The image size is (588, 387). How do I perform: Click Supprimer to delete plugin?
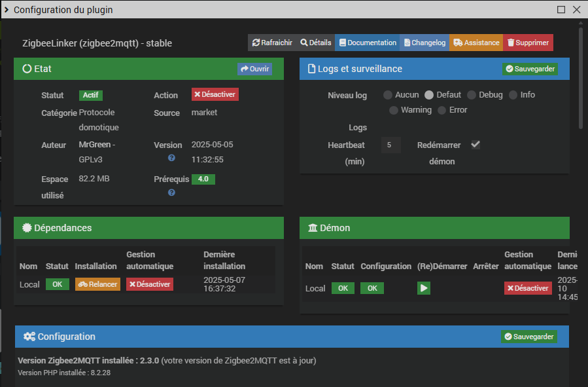point(528,43)
